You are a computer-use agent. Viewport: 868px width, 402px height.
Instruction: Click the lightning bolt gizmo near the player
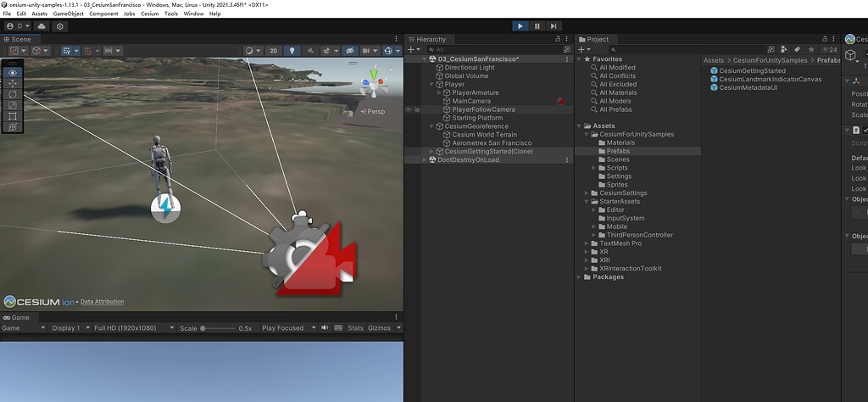165,209
